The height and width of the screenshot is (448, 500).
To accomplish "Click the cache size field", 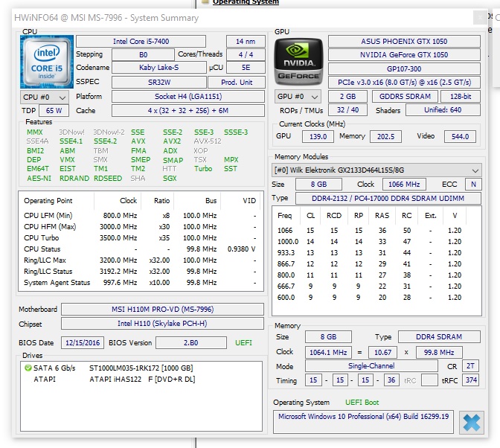I will point(188,111).
